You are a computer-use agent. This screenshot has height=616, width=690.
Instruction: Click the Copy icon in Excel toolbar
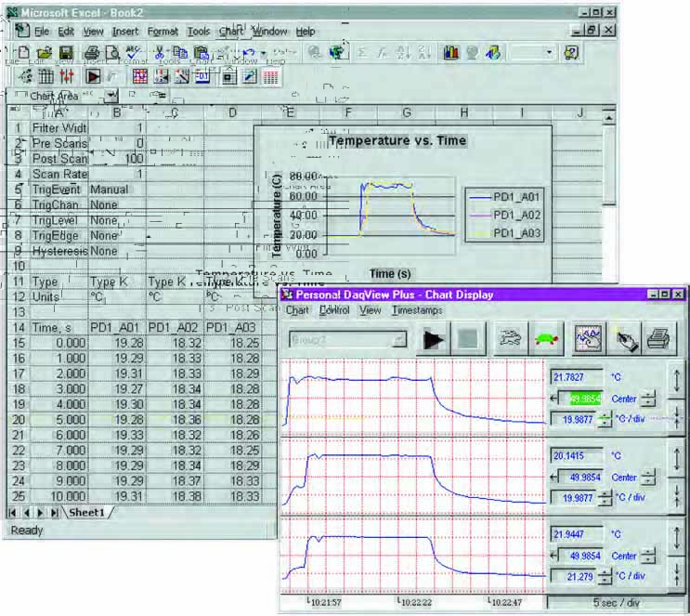click(x=180, y=53)
